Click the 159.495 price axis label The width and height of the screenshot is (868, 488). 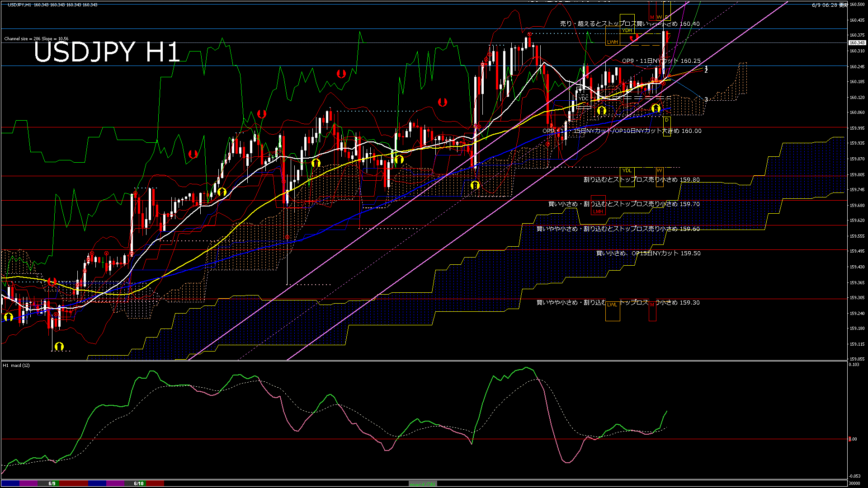[857, 251]
